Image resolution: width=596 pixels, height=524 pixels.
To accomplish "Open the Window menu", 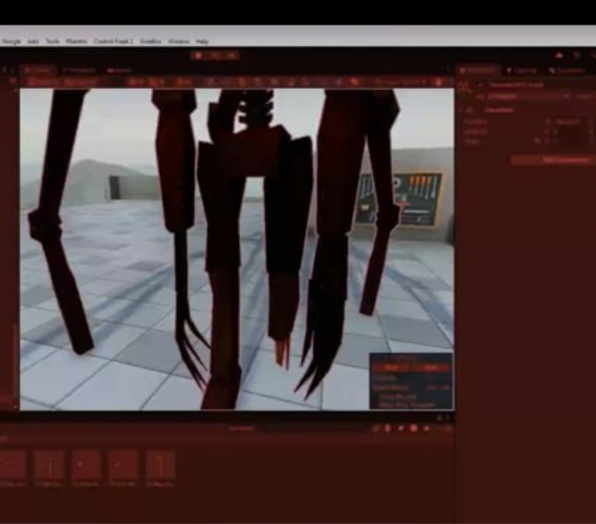I will pyautogui.click(x=178, y=41).
